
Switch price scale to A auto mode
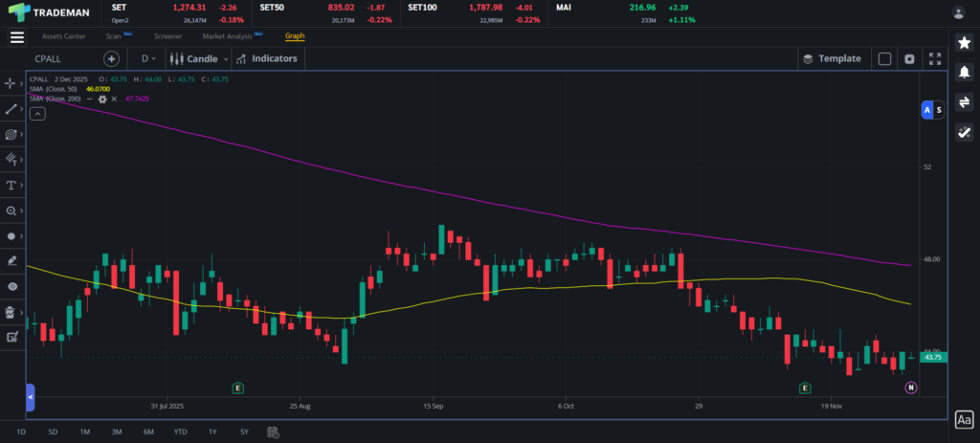pyautogui.click(x=927, y=110)
